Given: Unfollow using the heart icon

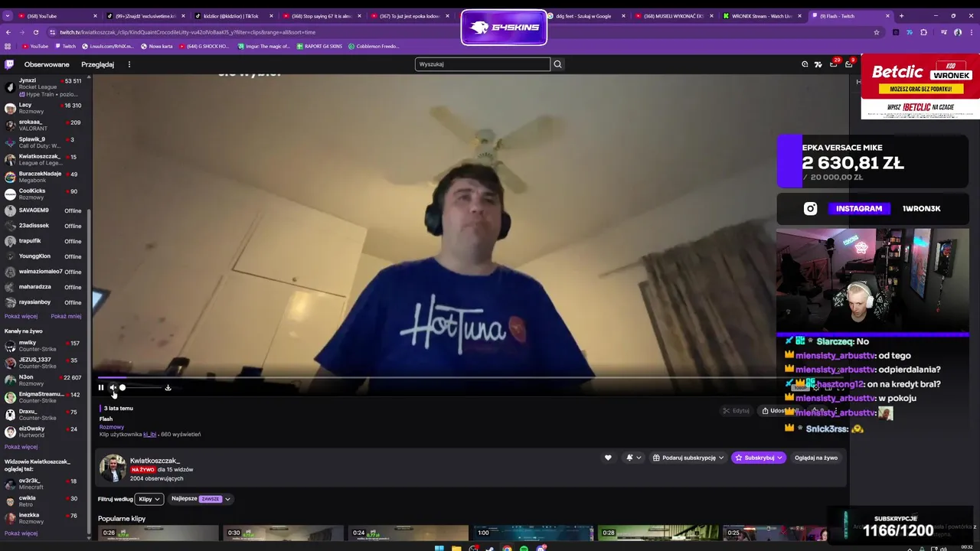Looking at the screenshot, I should [x=608, y=458].
